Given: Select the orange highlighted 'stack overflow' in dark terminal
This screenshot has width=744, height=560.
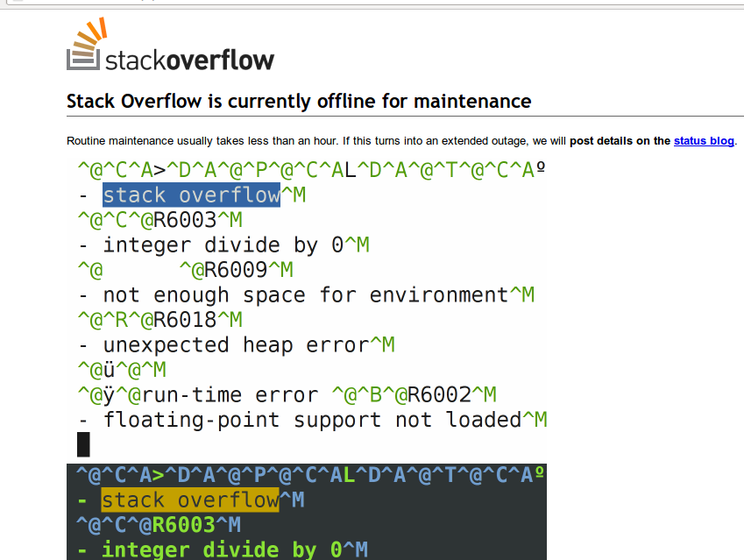Looking at the screenshot, I should click(190, 500).
